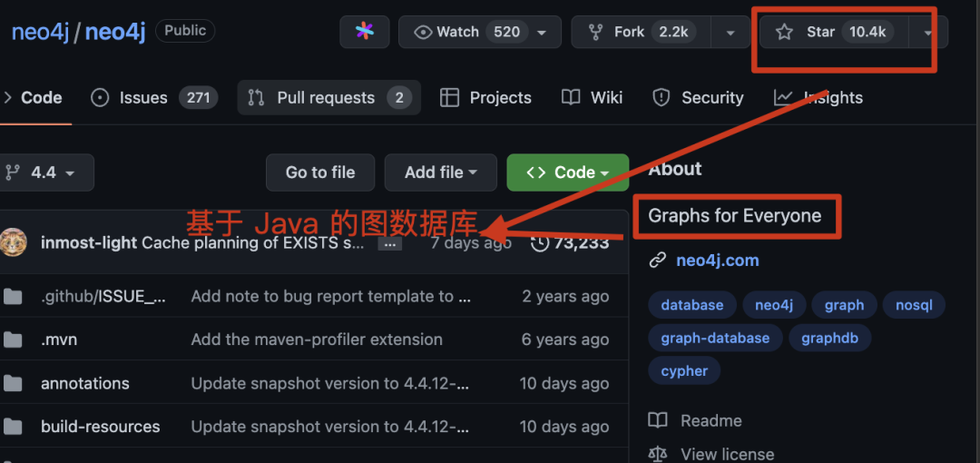Star the neo4j repository

[x=833, y=32]
